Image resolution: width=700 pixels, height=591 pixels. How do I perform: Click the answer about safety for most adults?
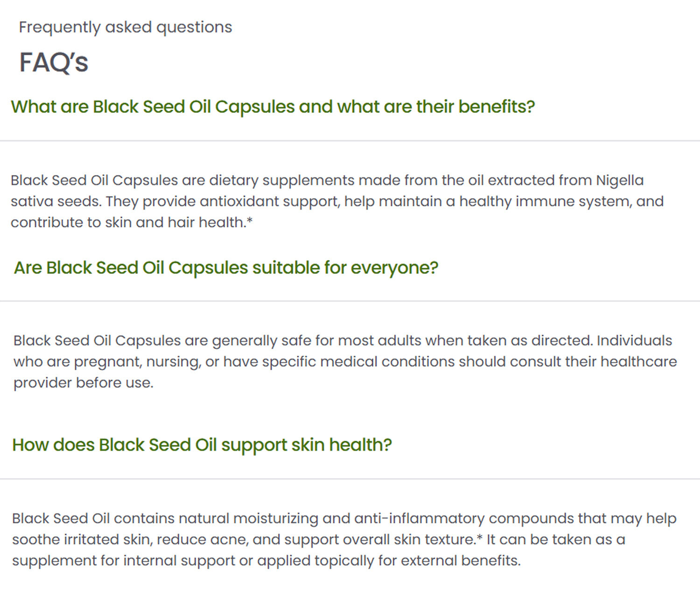coord(344,361)
